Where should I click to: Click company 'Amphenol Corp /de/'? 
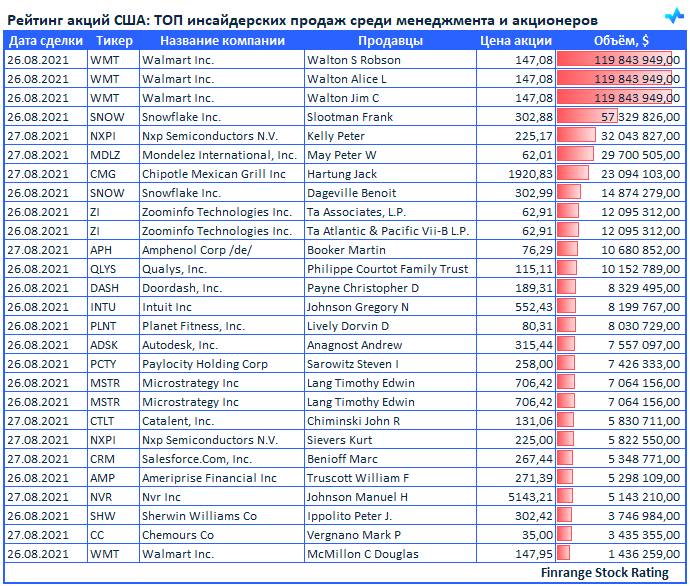tap(197, 250)
